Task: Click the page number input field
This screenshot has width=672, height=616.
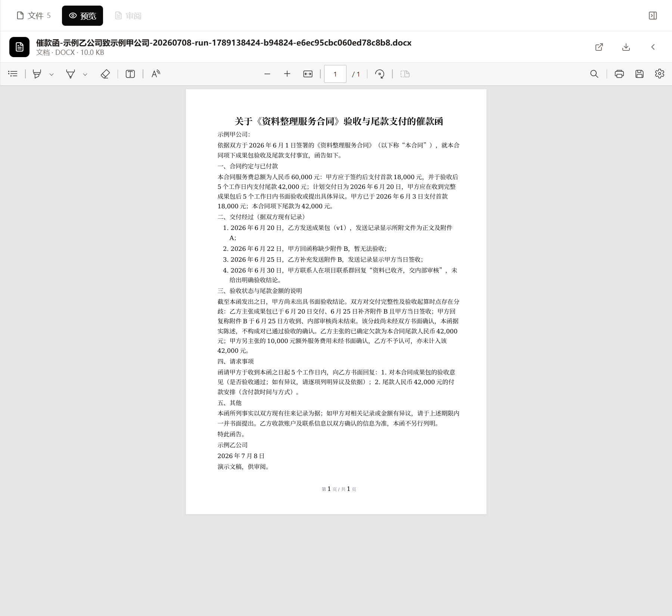Action: click(x=335, y=74)
